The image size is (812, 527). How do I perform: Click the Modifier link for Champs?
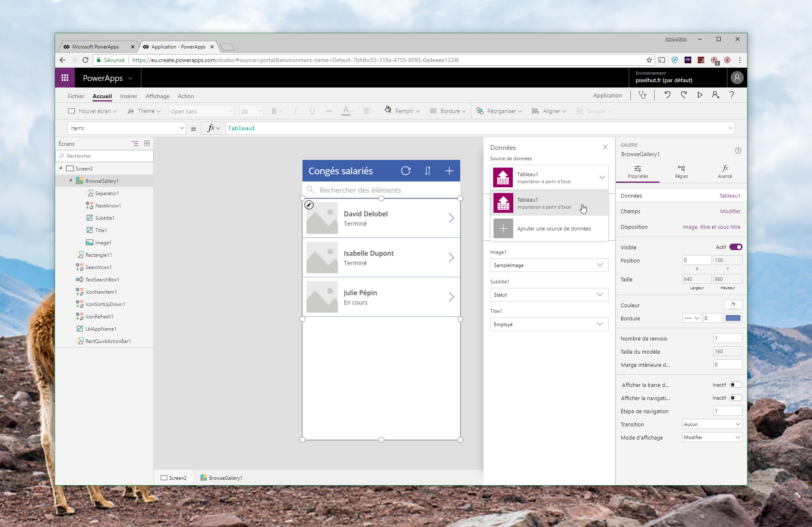click(730, 211)
